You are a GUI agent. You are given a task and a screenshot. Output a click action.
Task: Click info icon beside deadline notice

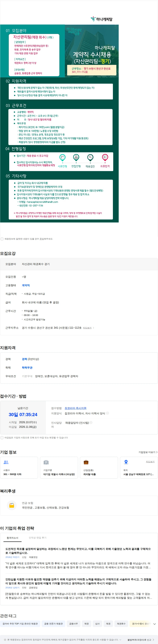(2, 438)
